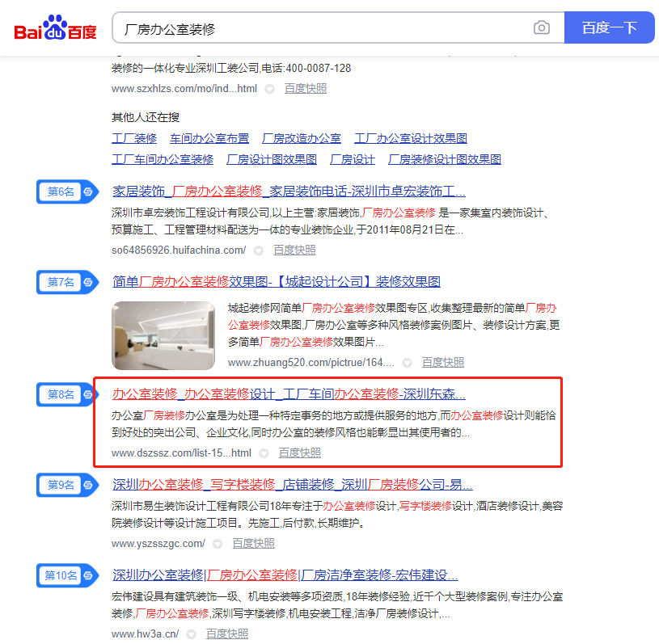Click URL text www.szxhlzs.com/mo/ind...html
This screenshot has width=659, height=644.
point(184,89)
